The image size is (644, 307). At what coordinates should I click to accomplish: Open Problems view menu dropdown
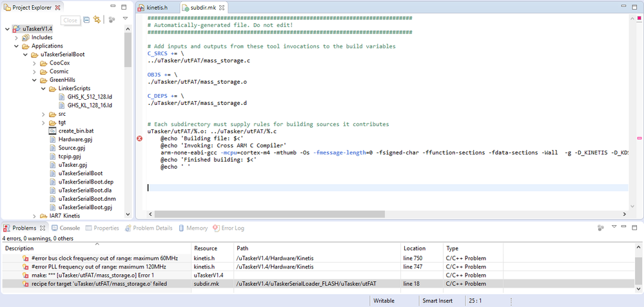(x=614, y=227)
